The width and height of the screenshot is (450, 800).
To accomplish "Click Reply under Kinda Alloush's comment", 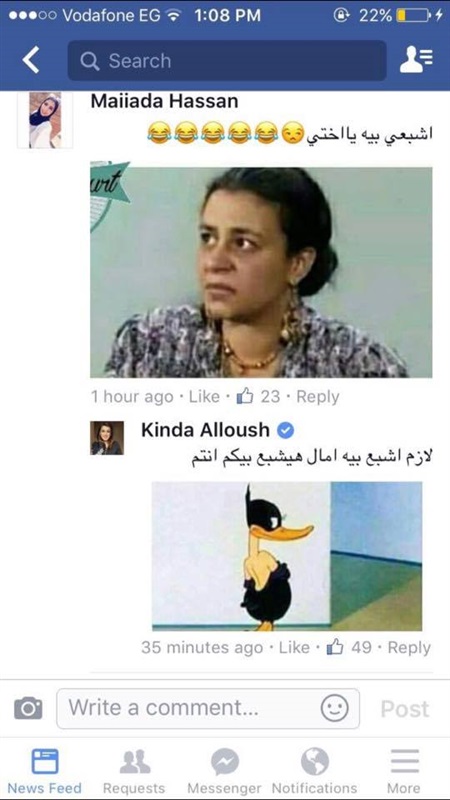I will pyautogui.click(x=409, y=647).
